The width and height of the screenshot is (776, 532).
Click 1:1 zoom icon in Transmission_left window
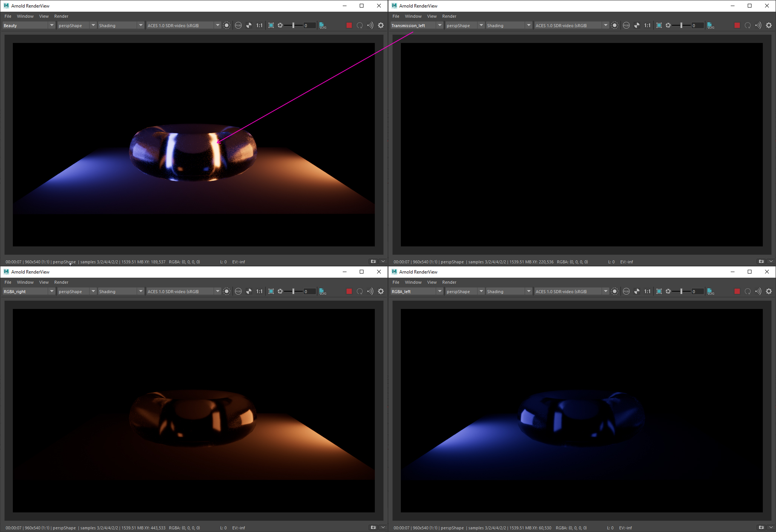(647, 26)
